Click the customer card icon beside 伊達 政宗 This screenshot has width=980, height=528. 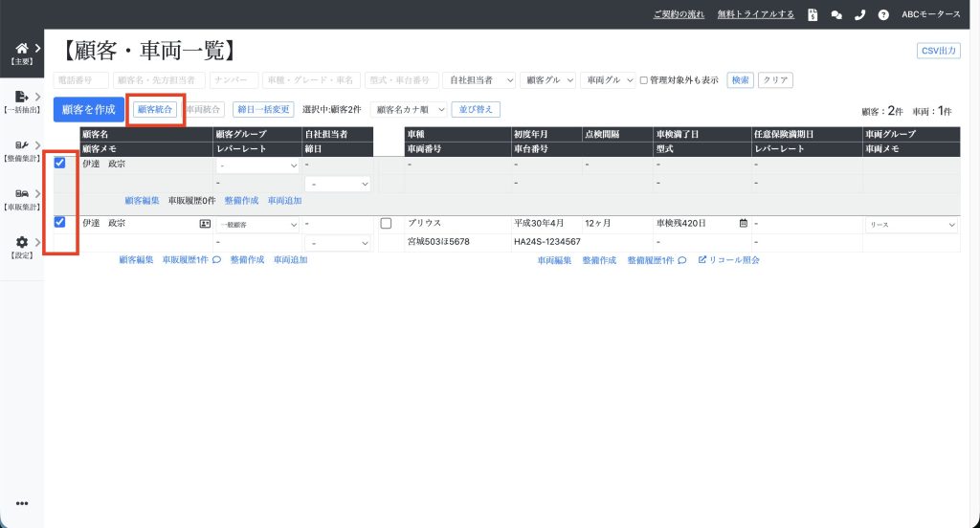(205, 224)
